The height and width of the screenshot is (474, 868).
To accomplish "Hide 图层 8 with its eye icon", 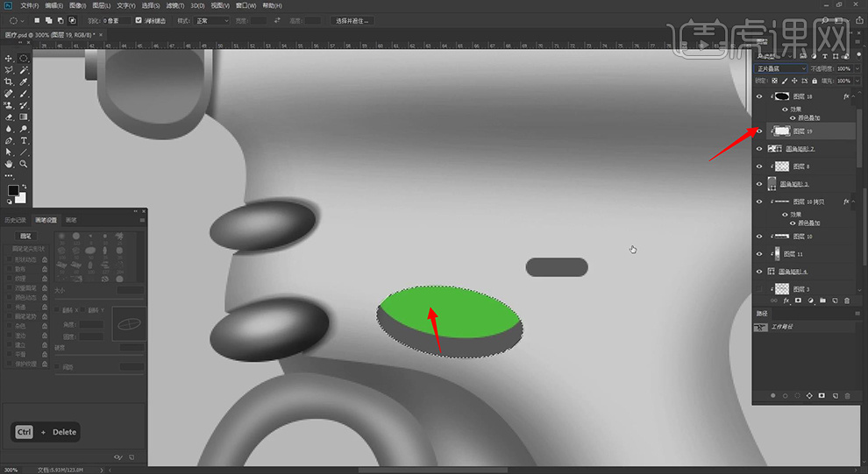I will tap(759, 166).
